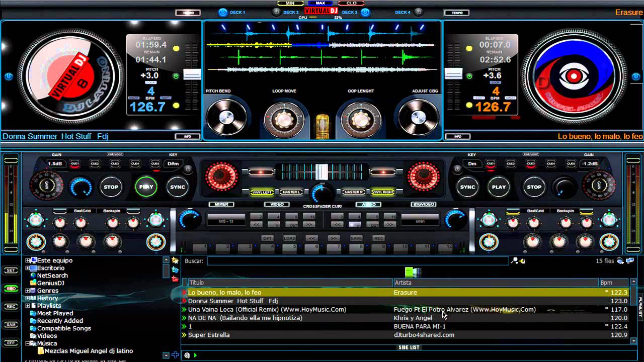Switch to BIGVIDEO panel

point(424,205)
